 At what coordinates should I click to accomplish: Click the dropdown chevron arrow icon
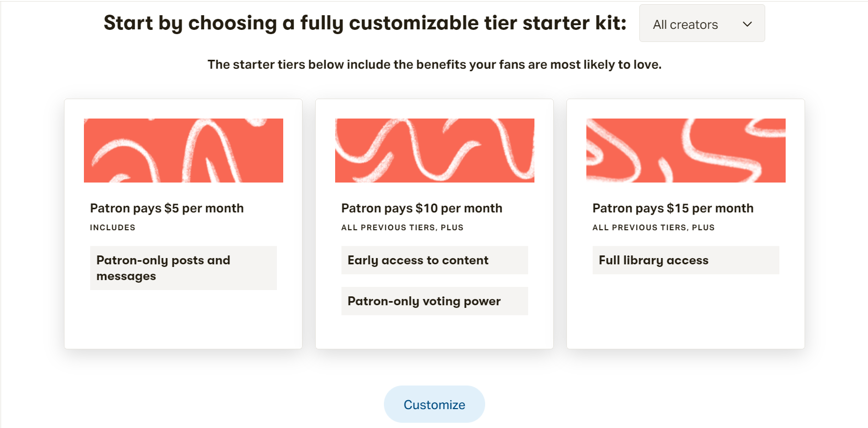tap(747, 24)
